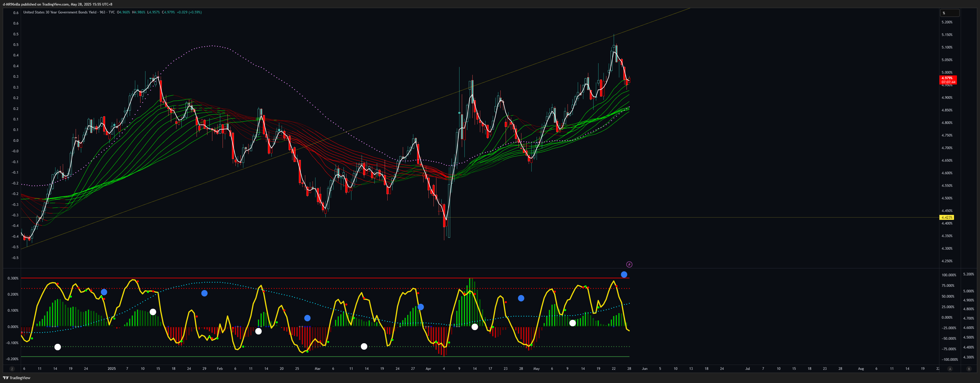Click the circular Z scale badge

point(12,369)
